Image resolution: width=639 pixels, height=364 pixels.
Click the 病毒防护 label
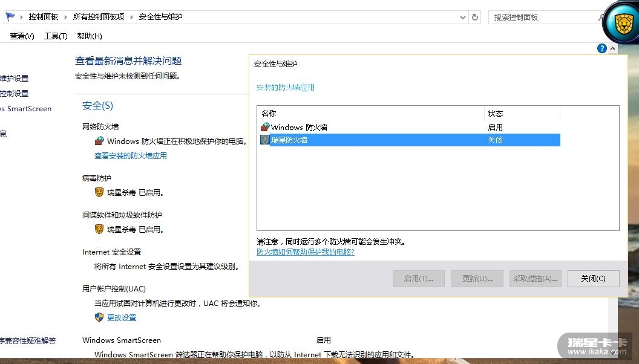point(97,178)
